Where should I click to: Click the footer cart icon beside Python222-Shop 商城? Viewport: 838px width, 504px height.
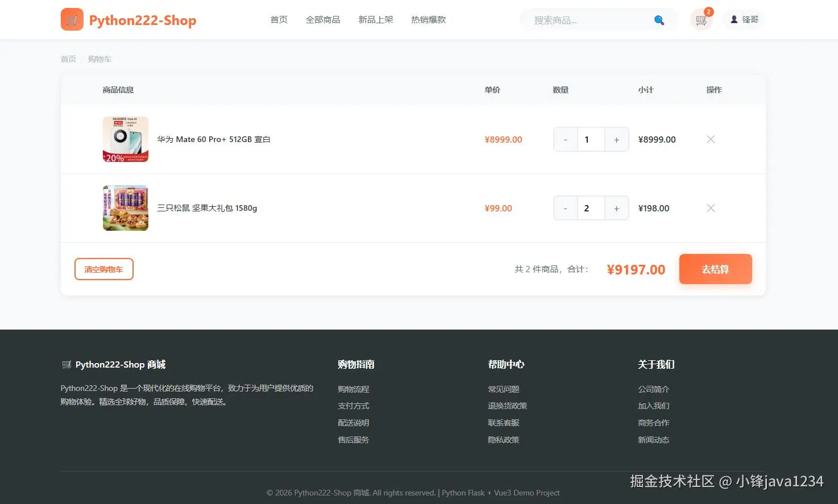coord(67,365)
